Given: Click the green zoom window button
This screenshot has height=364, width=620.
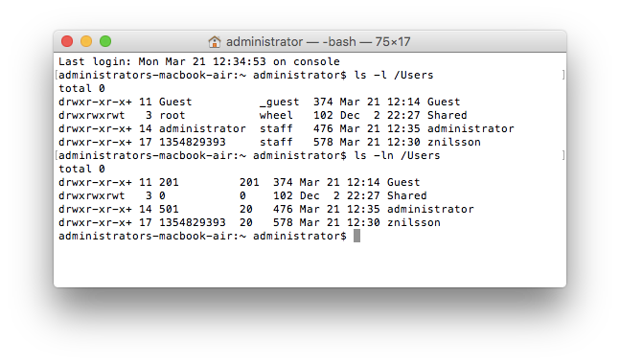Looking at the screenshot, I should pos(105,41).
